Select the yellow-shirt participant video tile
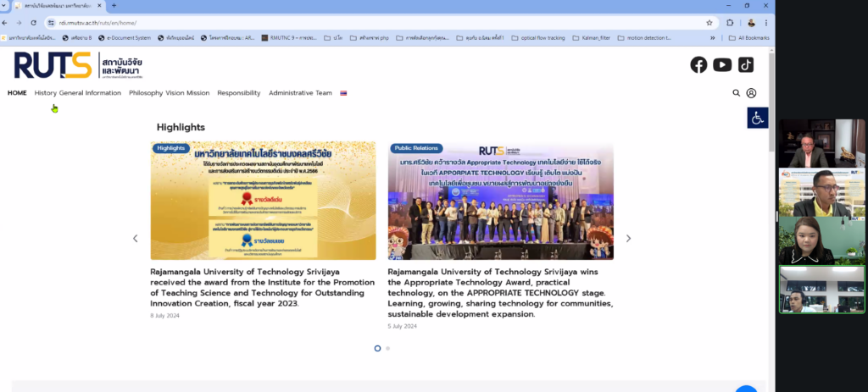This screenshot has width=868, height=392. (x=822, y=192)
